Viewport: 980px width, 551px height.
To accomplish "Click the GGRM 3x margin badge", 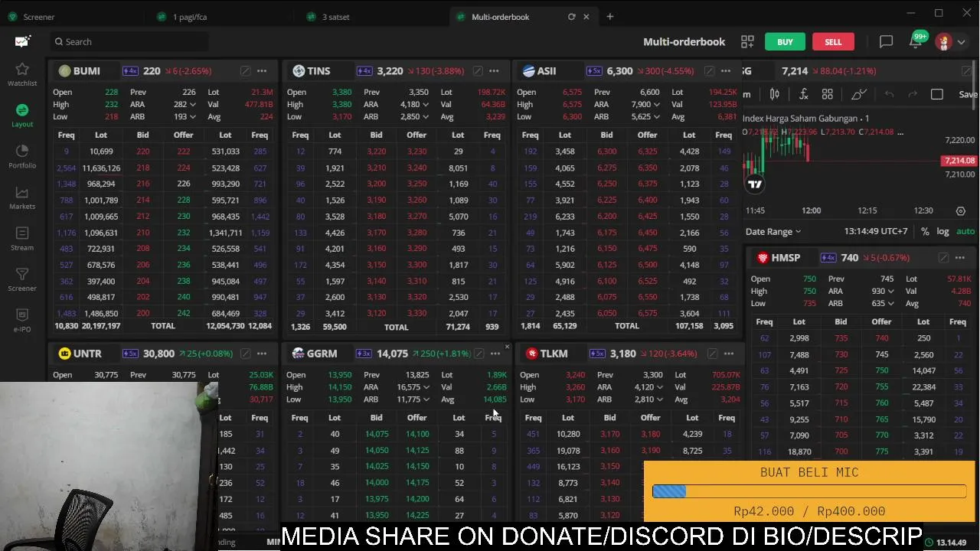I will (363, 354).
